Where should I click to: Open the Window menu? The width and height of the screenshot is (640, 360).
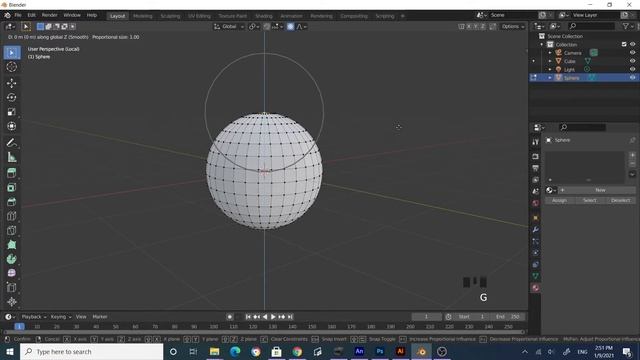72,15
